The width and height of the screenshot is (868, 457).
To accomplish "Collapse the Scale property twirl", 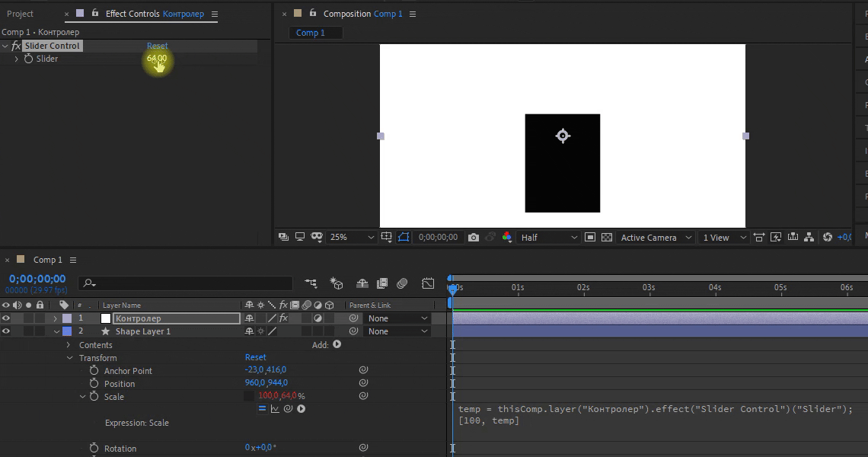I will click(x=82, y=397).
